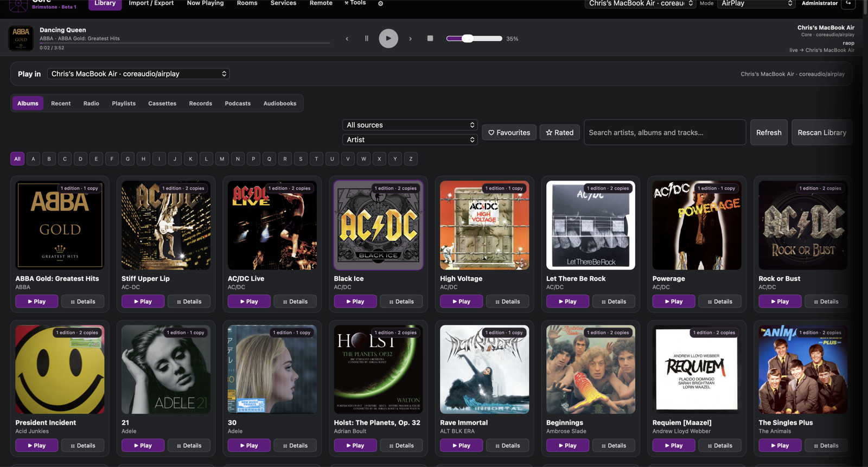This screenshot has height=467, width=868.
Task: Click the Black Ice album cover
Action: point(378,225)
